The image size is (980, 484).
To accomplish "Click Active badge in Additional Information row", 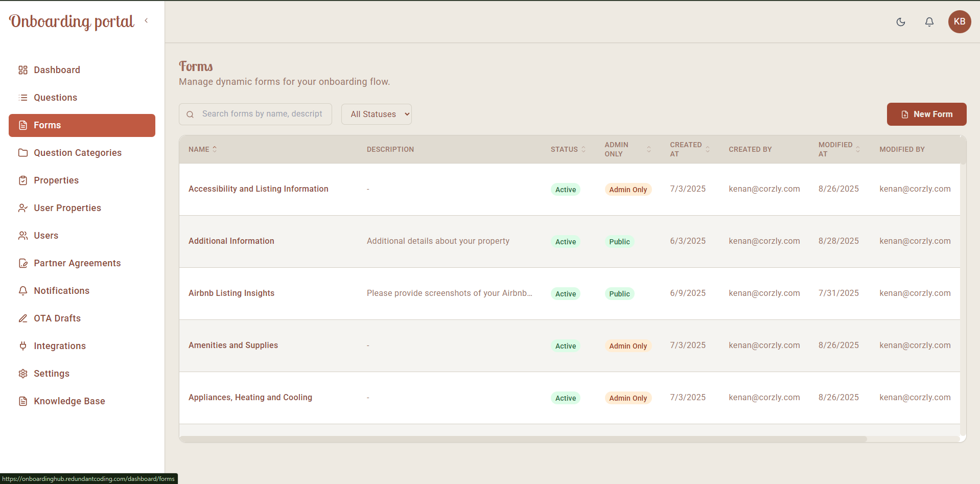I will (x=566, y=242).
